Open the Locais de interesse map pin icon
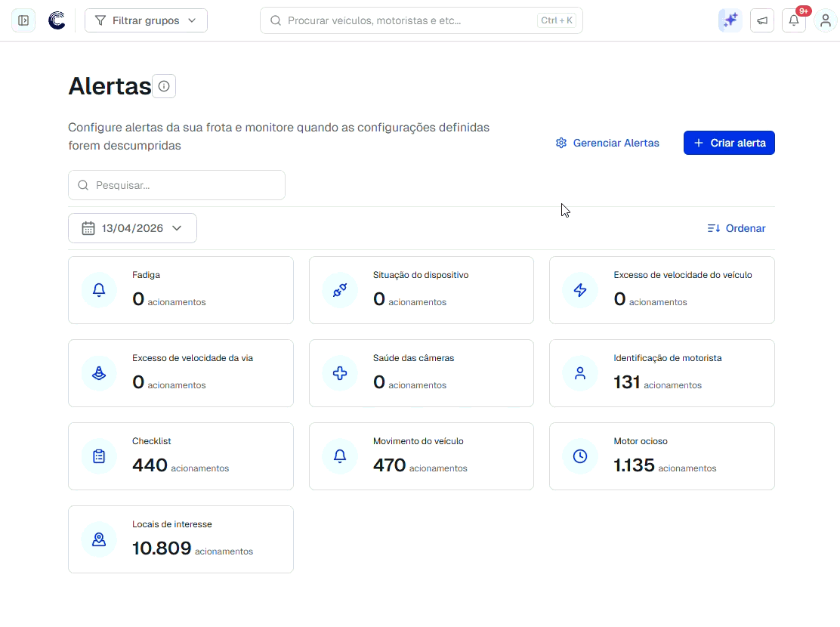Viewport: 840px width, 627px height. (x=99, y=539)
